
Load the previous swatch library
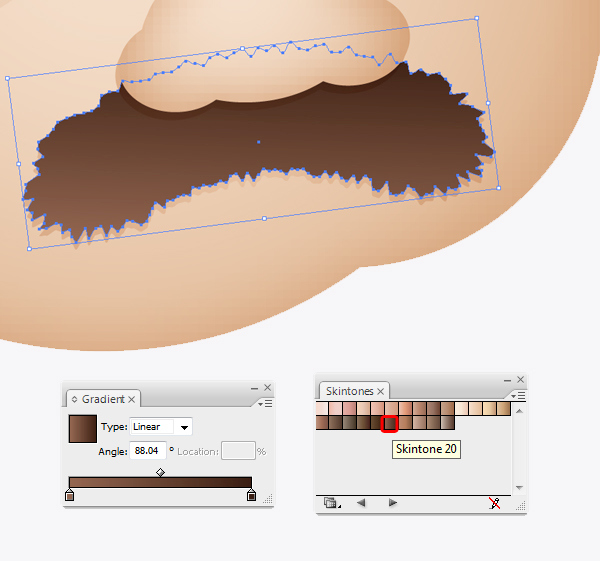[360, 502]
